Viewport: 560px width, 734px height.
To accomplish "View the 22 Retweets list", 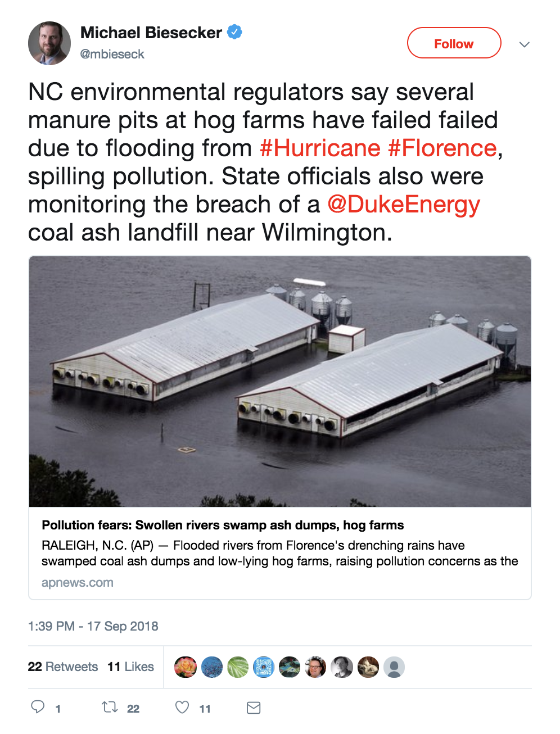I will 63,667.
